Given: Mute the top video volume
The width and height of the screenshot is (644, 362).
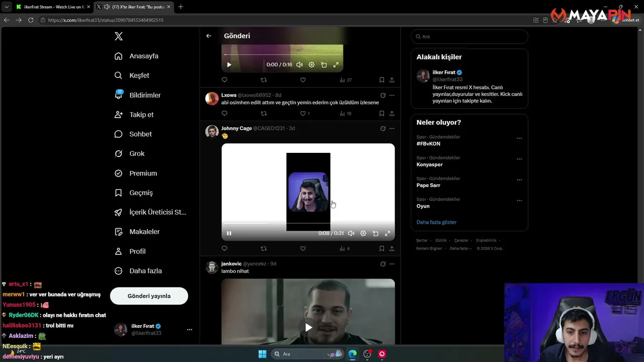Looking at the screenshot, I should pyautogui.click(x=299, y=65).
